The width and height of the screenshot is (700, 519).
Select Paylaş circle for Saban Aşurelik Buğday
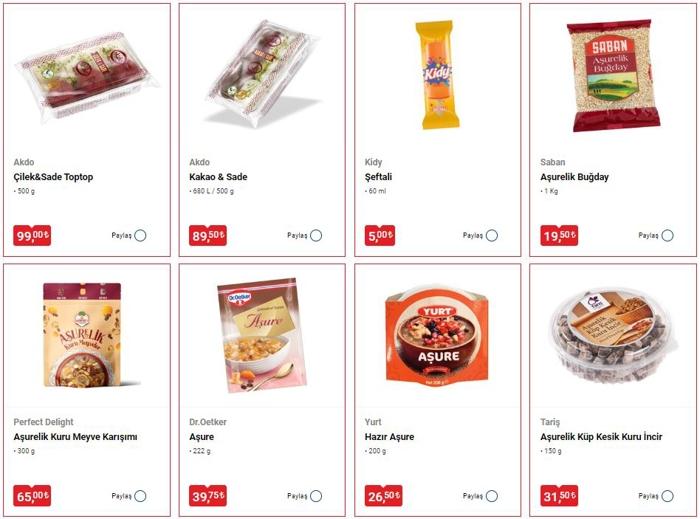667,235
